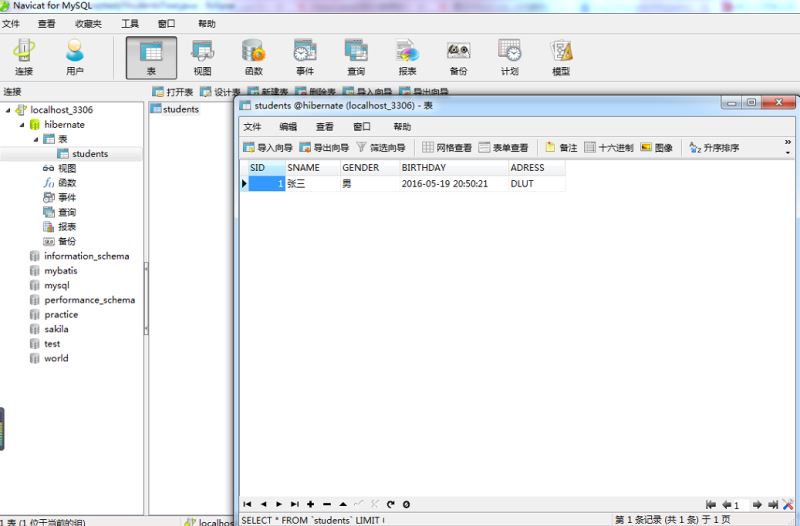Switch to 表单查看 form view
Screen dimensions: 800x526
[504, 147]
